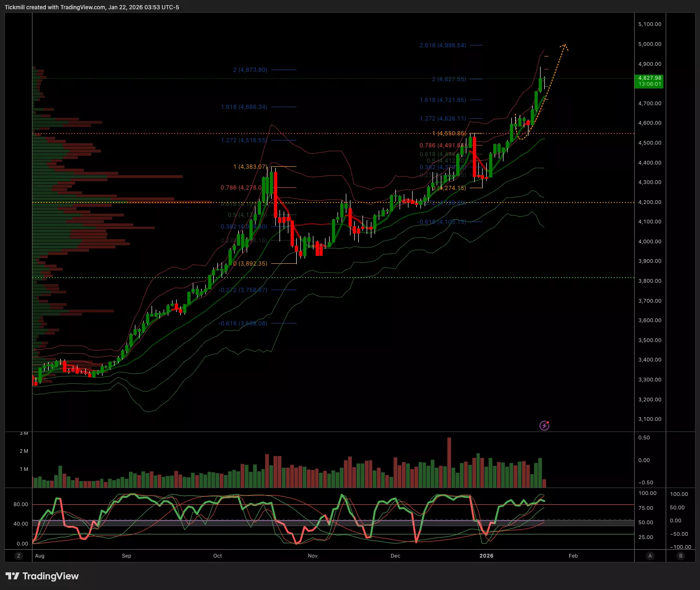Click the B scale button at bottom-right
The height and width of the screenshot is (590, 700).
681,556
